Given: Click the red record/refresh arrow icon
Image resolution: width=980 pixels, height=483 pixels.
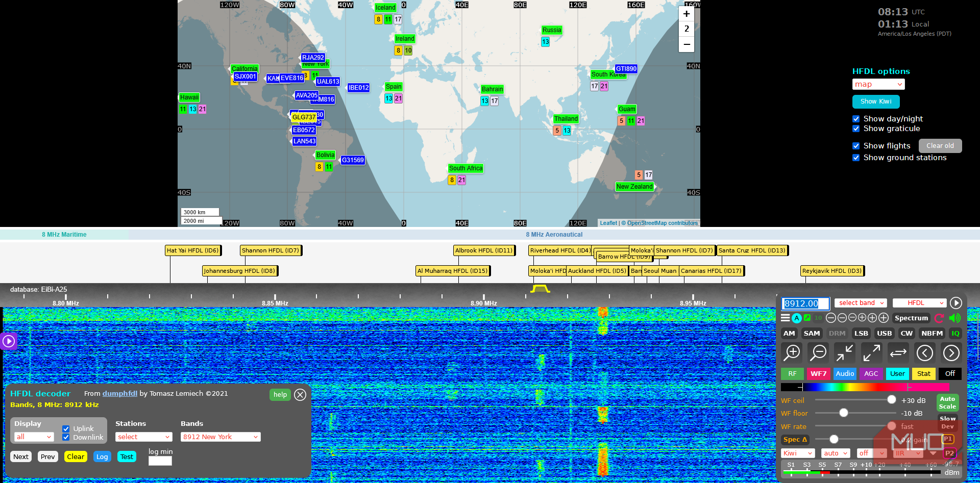Looking at the screenshot, I should point(939,318).
